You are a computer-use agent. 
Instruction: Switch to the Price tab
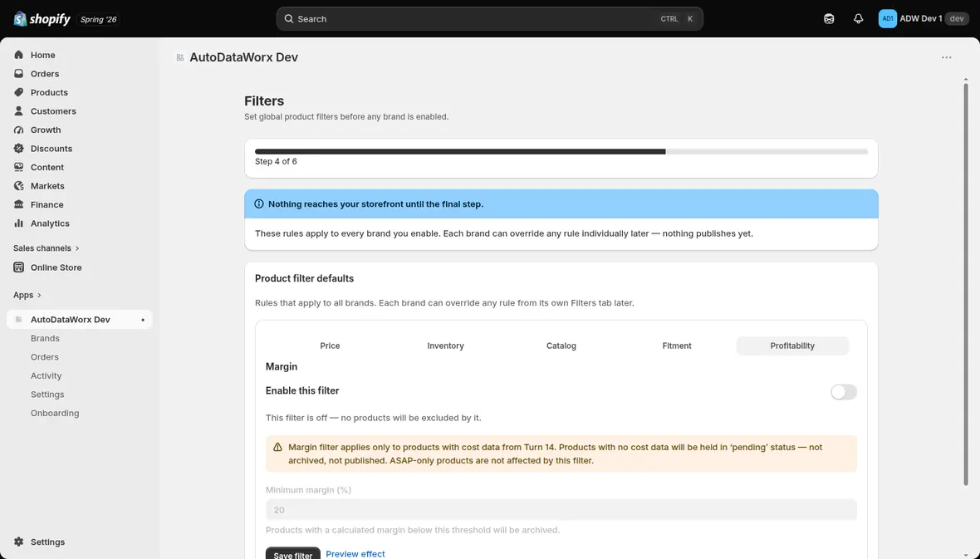pyautogui.click(x=330, y=346)
